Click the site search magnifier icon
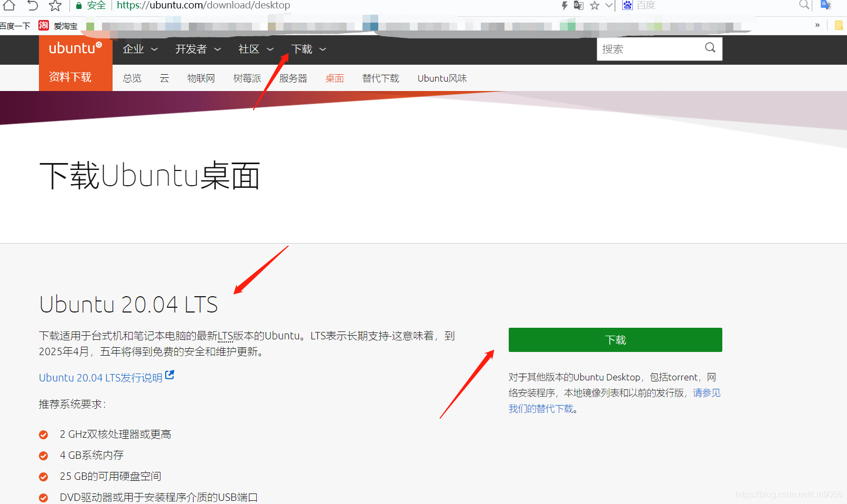 coord(710,48)
